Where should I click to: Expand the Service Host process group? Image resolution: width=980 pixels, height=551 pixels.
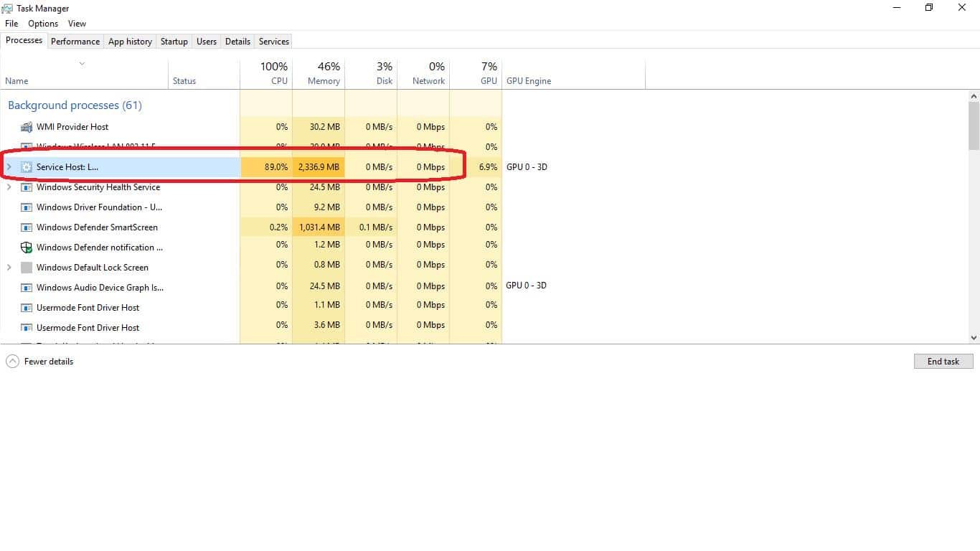pyautogui.click(x=9, y=167)
